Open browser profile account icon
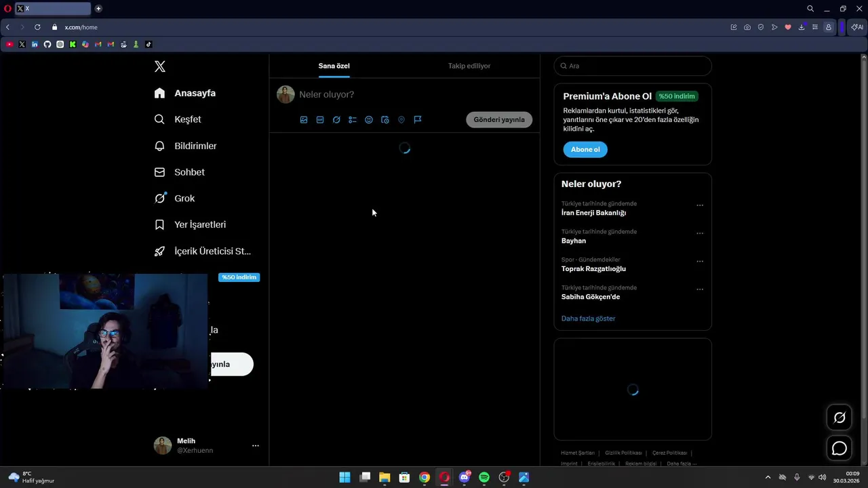Viewport: 868px width, 488px height. click(x=829, y=27)
